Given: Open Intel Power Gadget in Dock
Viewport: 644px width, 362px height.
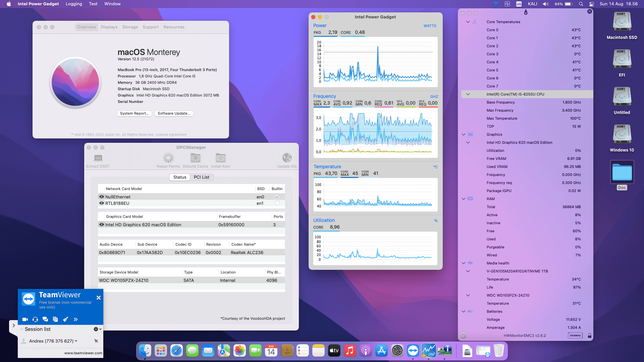Looking at the screenshot, I should pyautogui.click(x=429, y=351).
